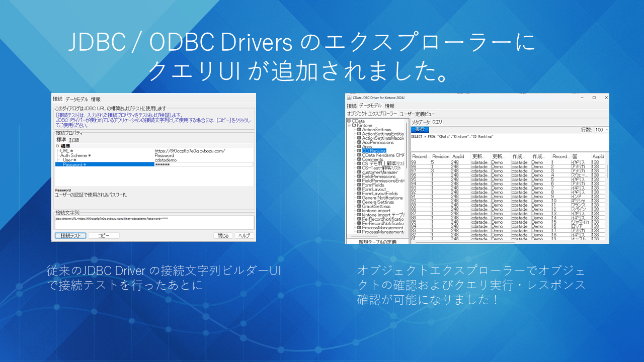644x362 pixels.
Task: Switch to the クエリ tab
Action: (x=437, y=122)
